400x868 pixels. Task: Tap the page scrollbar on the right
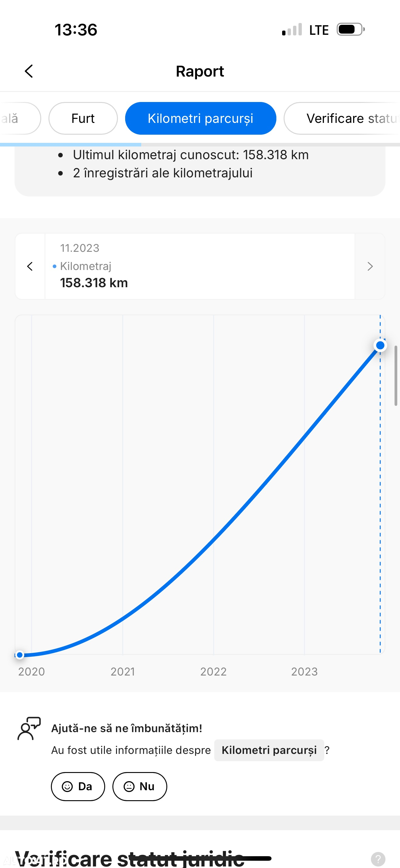(396, 375)
